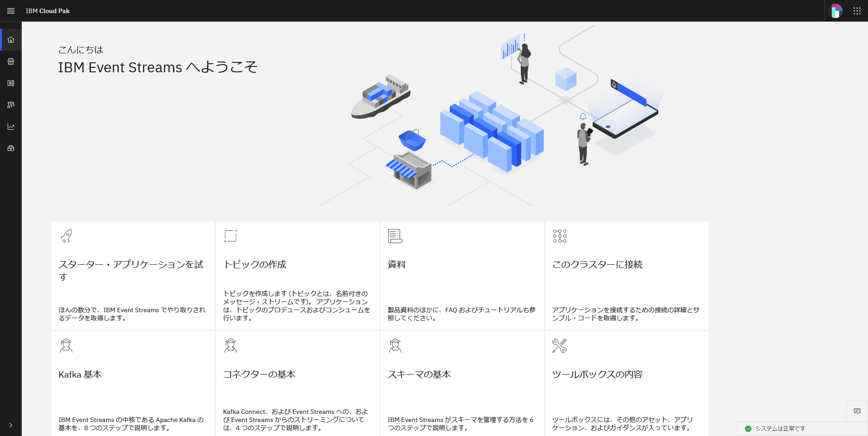The height and width of the screenshot is (436, 868).
Task: Click the こんにちは greeting text
Action: point(80,50)
